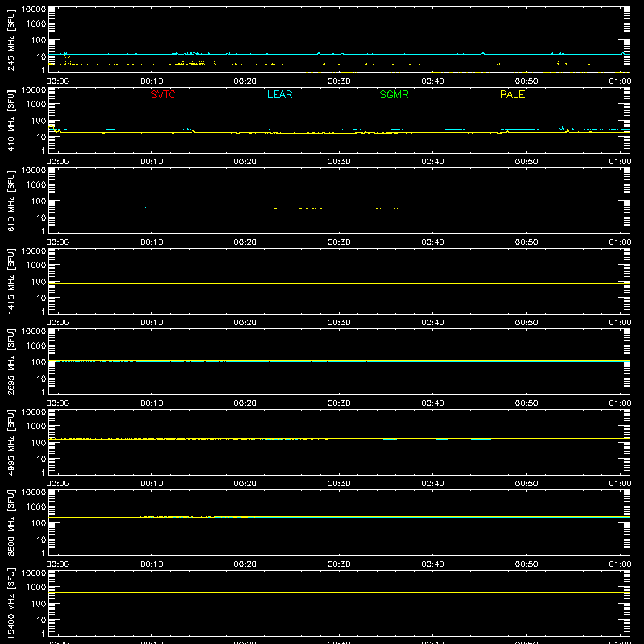Click 00:10 time label under 245 MHz plot
This screenshot has width=644, height=644.
[151, 81]
